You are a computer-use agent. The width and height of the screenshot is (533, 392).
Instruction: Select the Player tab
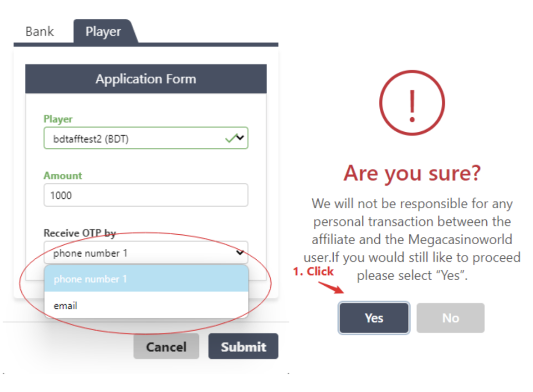tap(103, 32)
